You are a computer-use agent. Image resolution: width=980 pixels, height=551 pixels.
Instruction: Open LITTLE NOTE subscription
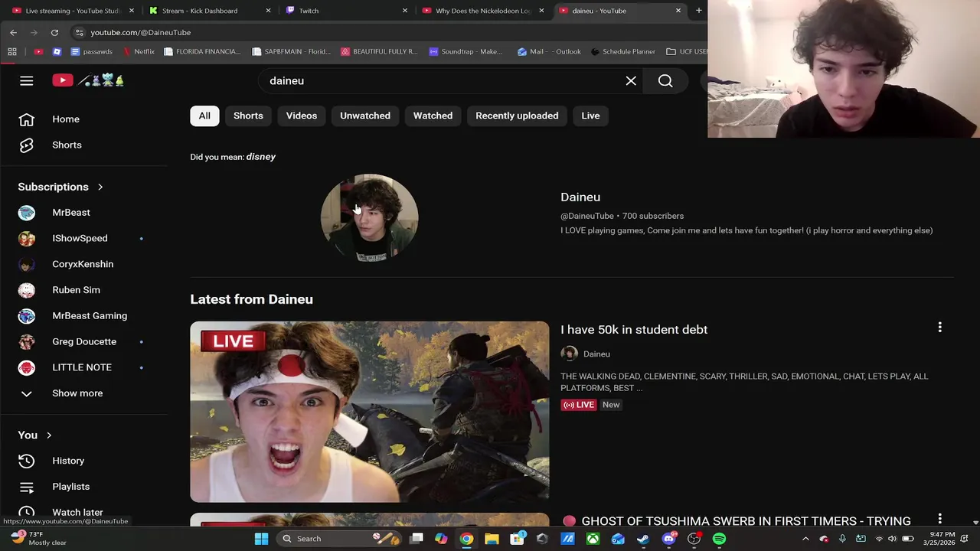click(83, 367)
